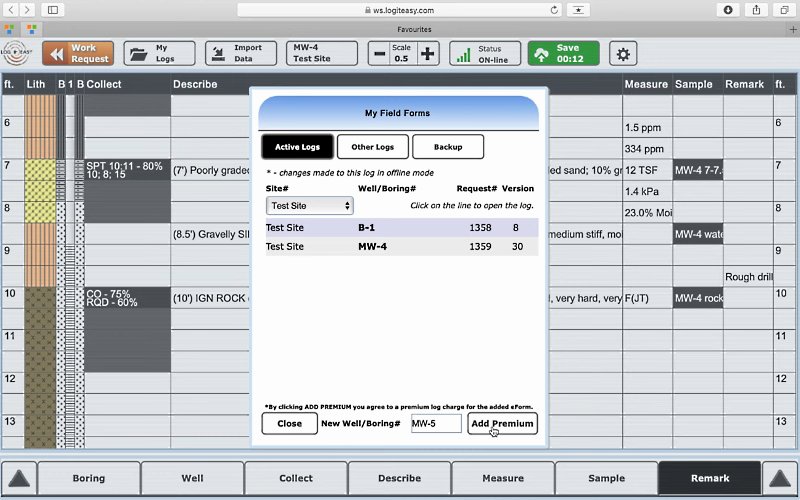Reload the page with refresh icon
The image size is (800, 500).
pos(554,10)
